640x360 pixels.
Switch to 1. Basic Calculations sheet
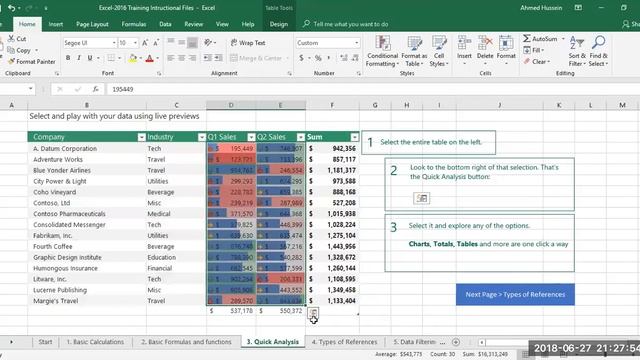tap(95, 342)
